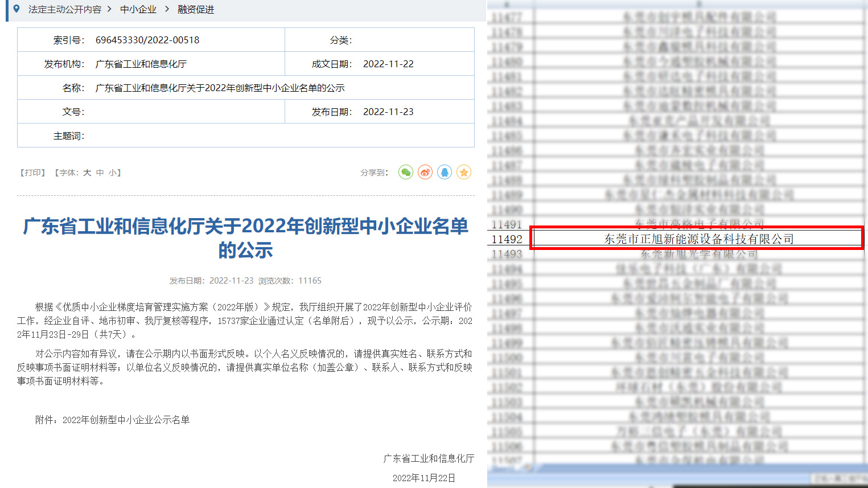868x488 pixels.
Task: Open attachment 2022年创新型中小企业公示名单
Action: [126, 420]
